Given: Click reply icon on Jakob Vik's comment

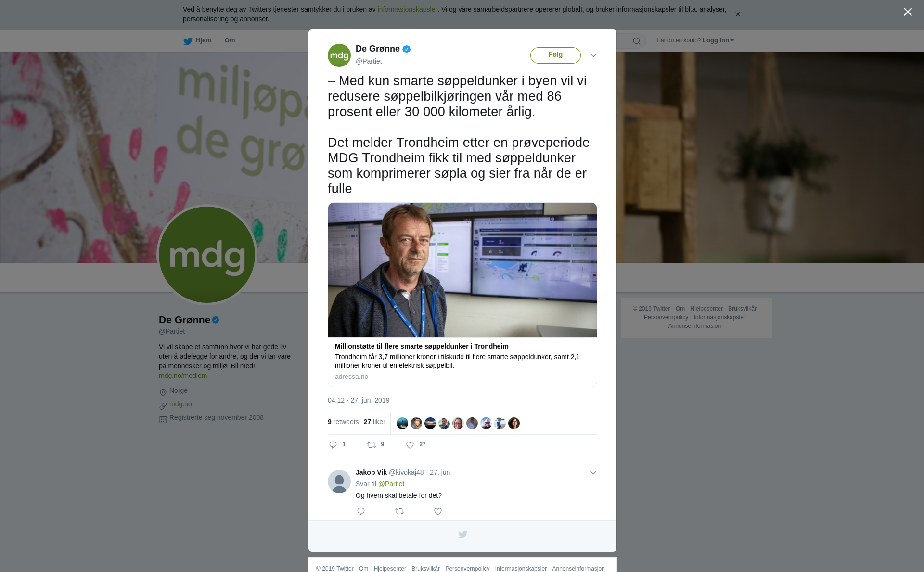Looking at the screenshot, I should 361,511.
